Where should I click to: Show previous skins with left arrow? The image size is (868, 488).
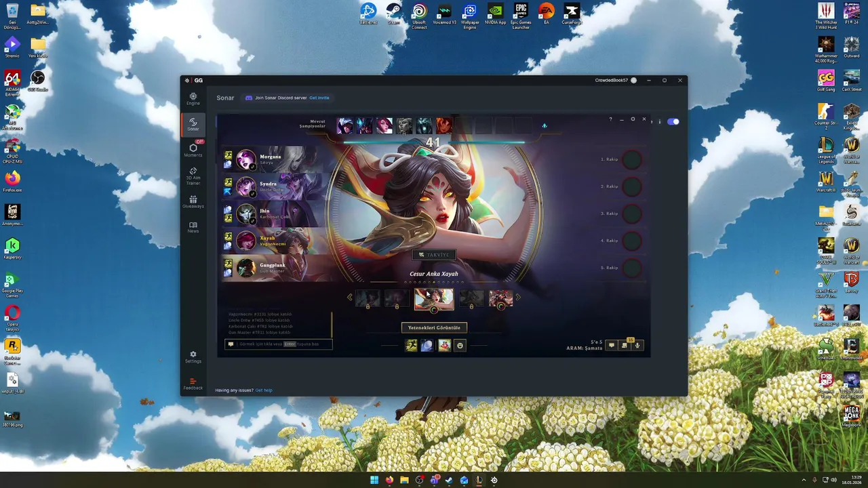coord(350,297)
